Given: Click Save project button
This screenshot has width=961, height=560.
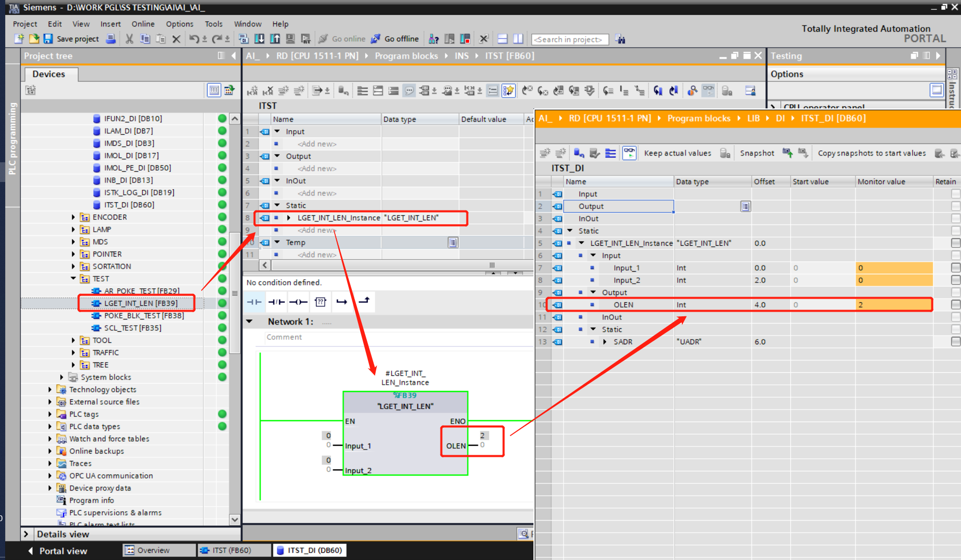Looking at the screenshot, I should click(x=71, y=39).
